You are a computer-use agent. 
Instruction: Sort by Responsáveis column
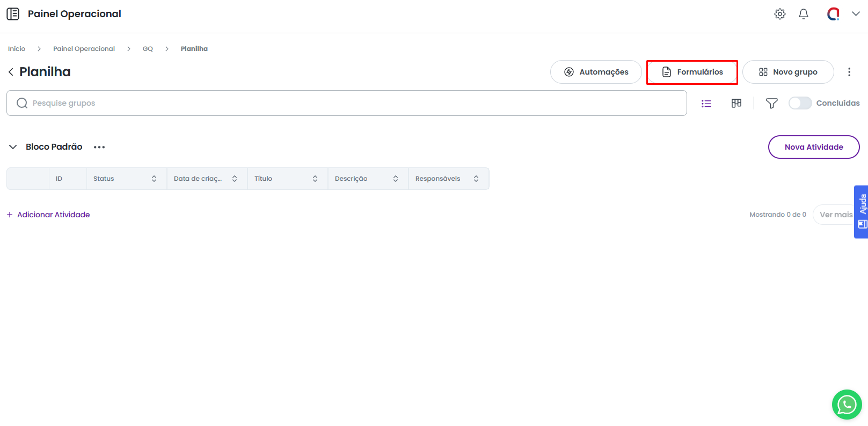tap(476, 179)
